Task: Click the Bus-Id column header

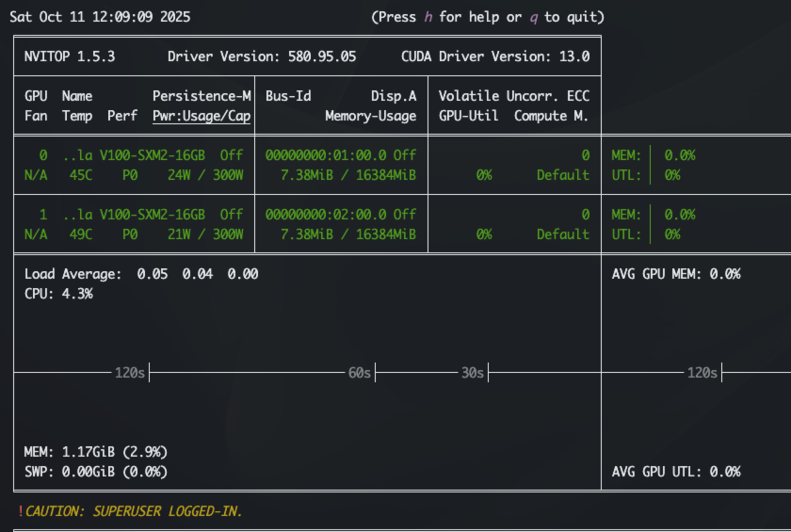Action: point(288,96)
